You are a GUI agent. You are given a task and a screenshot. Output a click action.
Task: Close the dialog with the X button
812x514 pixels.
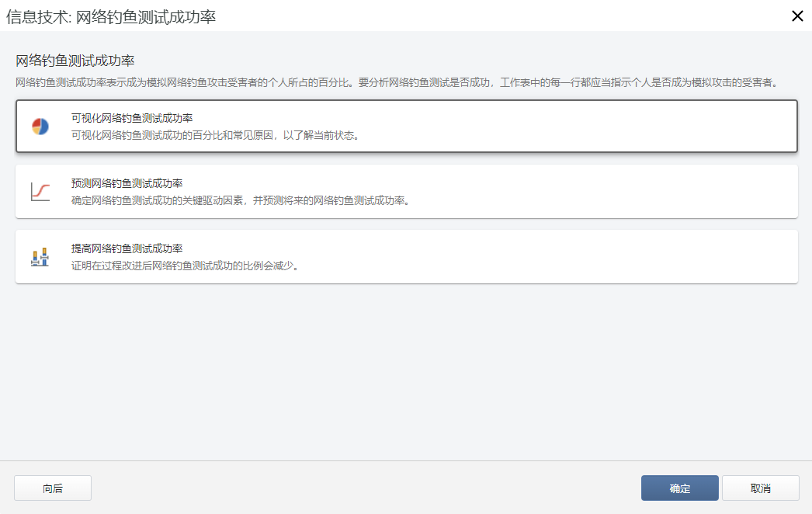point(796,16)
